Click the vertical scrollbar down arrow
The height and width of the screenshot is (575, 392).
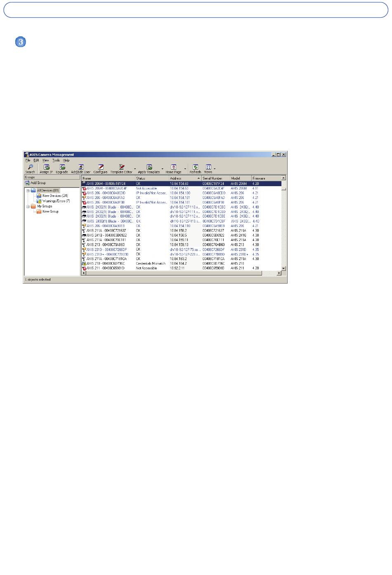(283, 268)
